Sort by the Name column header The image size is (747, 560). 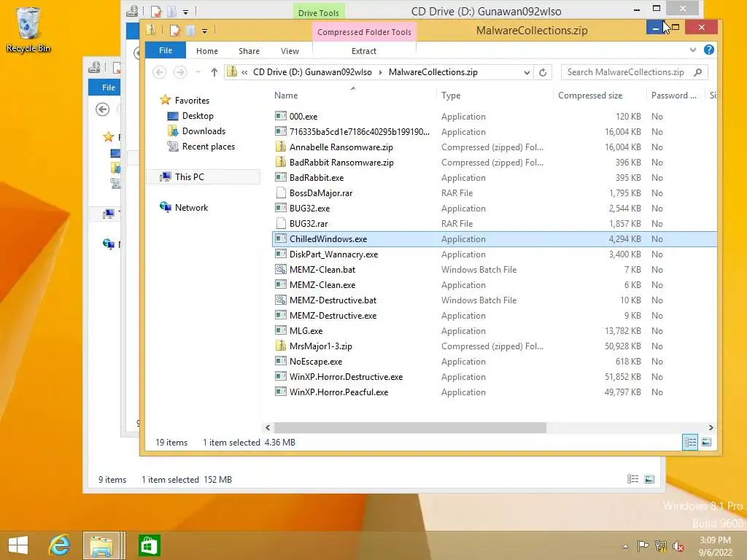(x=286, y=96)
